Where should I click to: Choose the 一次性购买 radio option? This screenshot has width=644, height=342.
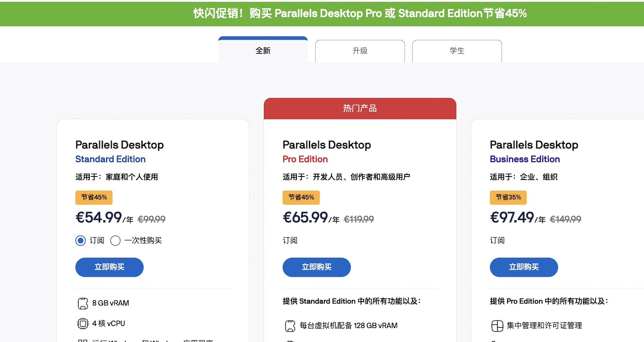click(115, 240)
